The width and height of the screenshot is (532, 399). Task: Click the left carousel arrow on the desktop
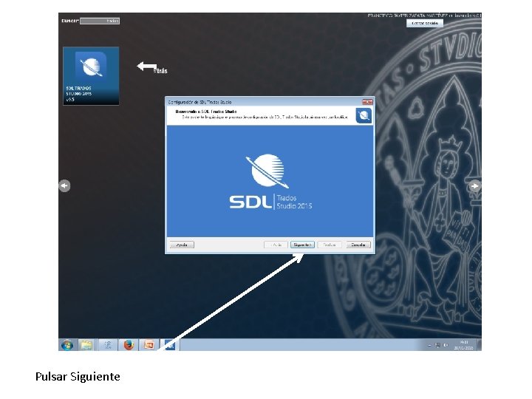pyautogui.click(x=64, y=185)
